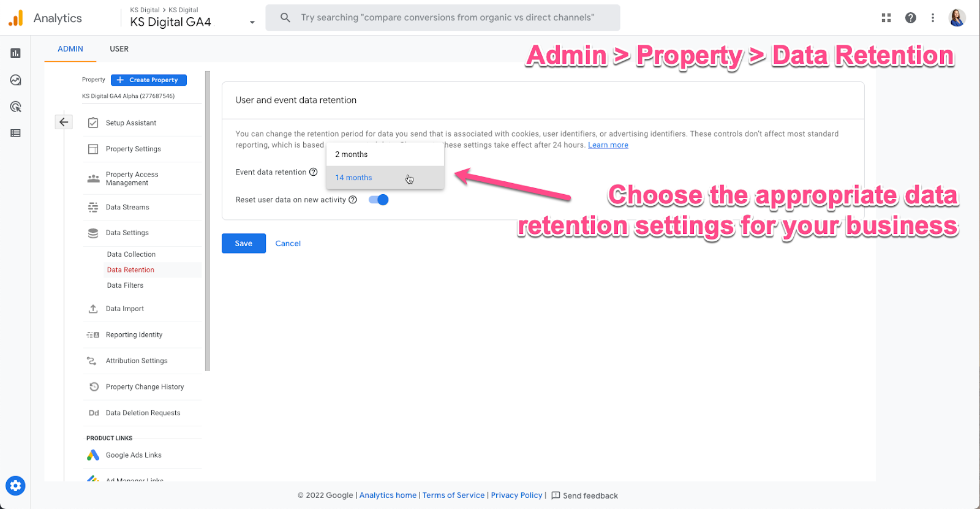
Task: Click the back arrow beside Setup Assistant
Action: point(64,122)
